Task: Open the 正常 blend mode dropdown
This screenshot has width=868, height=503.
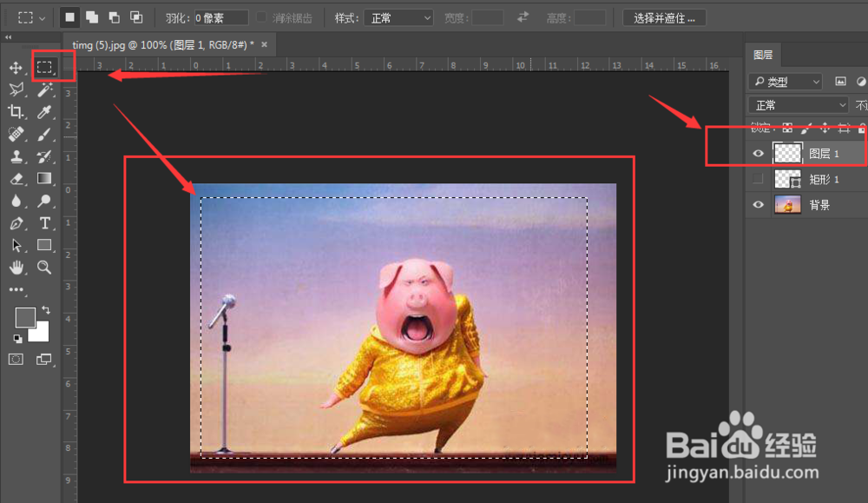Action: coord(799,105)
